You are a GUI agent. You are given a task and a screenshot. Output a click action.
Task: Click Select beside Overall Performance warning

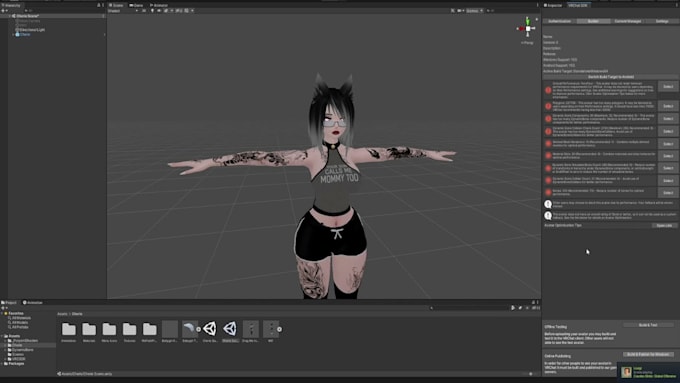click(x=668, y=86)
